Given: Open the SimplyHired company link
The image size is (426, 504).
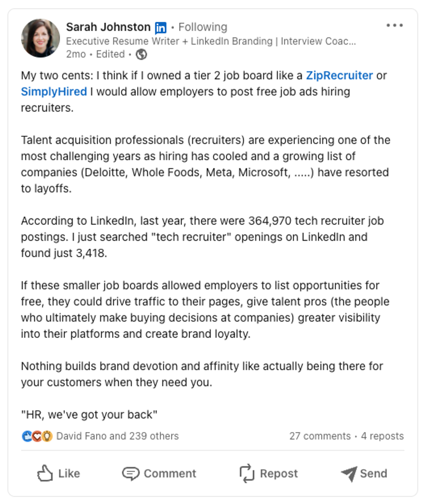Looking at the screenshot, I should pos(54,91).
